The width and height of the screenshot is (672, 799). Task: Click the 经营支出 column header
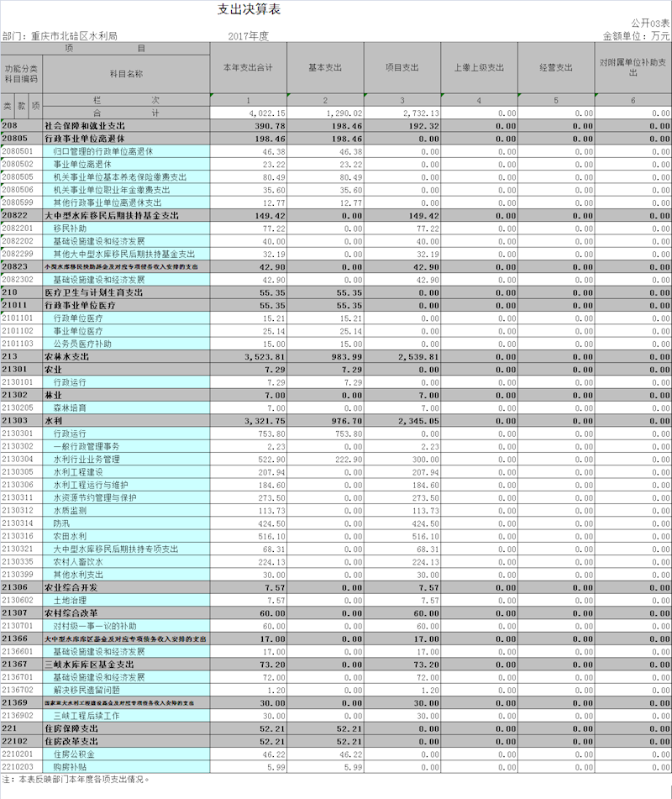coord(556,67)
